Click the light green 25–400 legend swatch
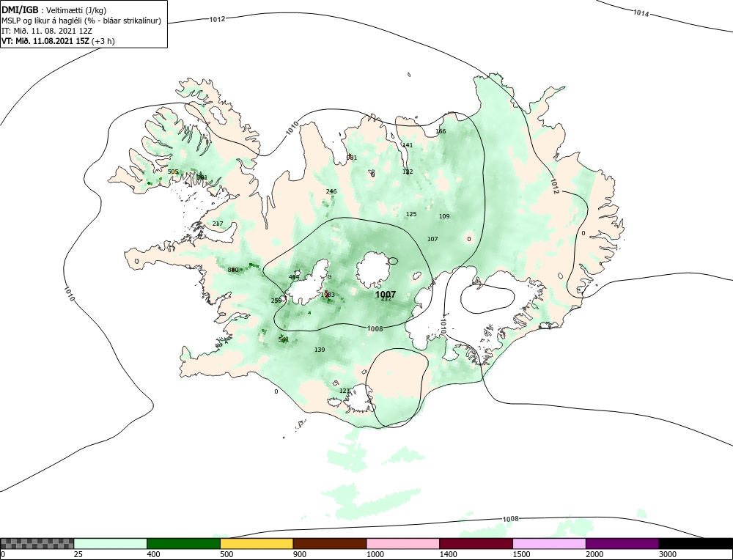The image size is (733, 560). 111,543
